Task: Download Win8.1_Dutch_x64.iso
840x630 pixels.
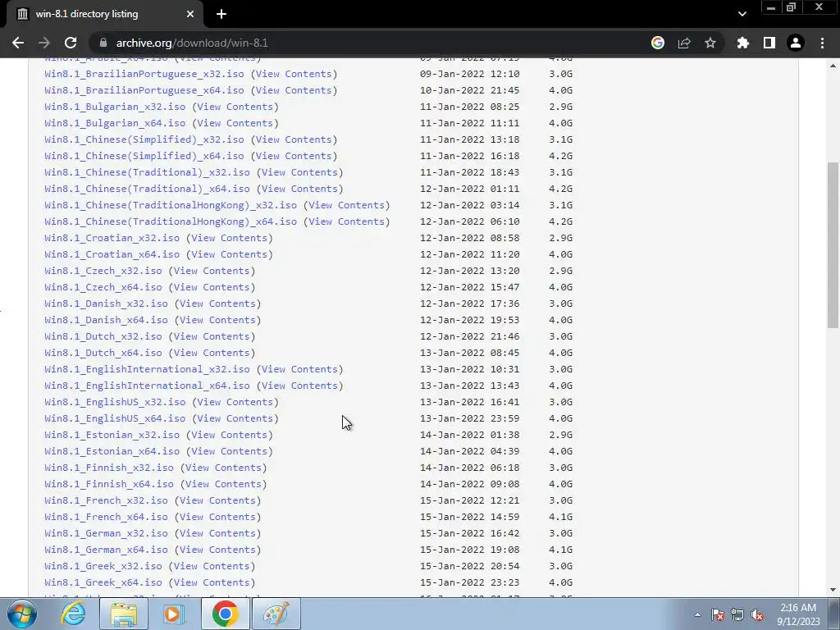Action: [103, 353]
